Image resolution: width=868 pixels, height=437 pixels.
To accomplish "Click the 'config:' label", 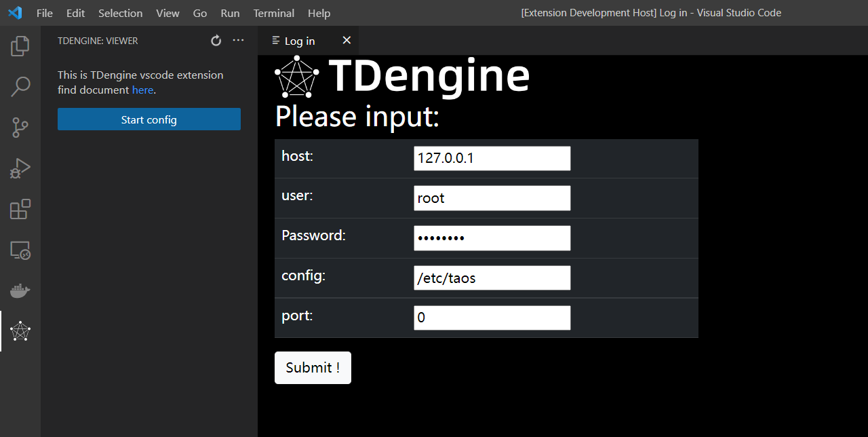I will click(x=304, y=276).
